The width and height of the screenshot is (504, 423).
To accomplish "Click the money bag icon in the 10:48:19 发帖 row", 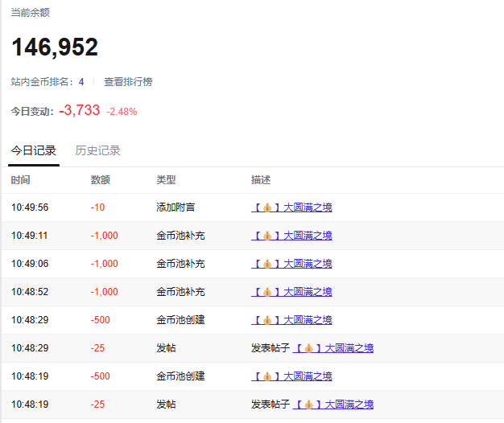I will (x=309, y=405).
